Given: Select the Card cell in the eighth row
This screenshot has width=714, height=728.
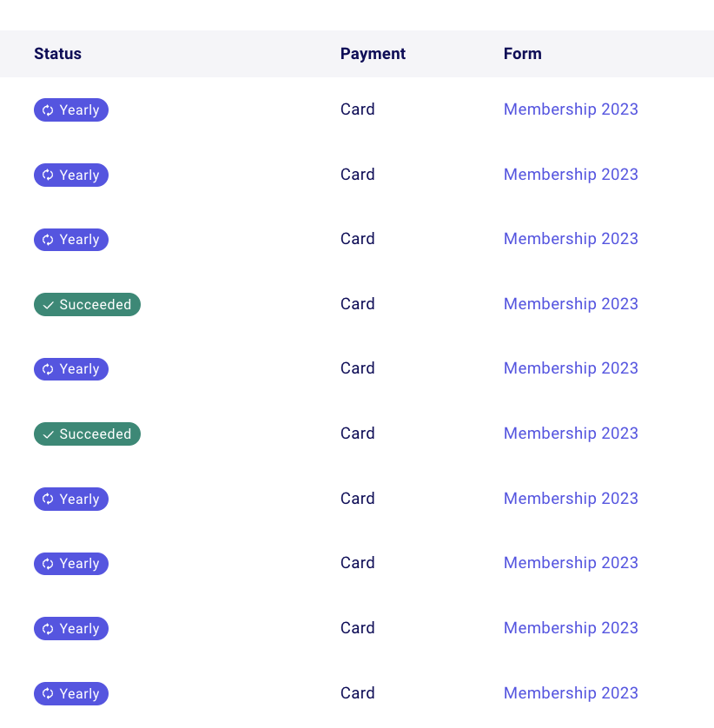Looking at the screenshot, I should [358, 563].
